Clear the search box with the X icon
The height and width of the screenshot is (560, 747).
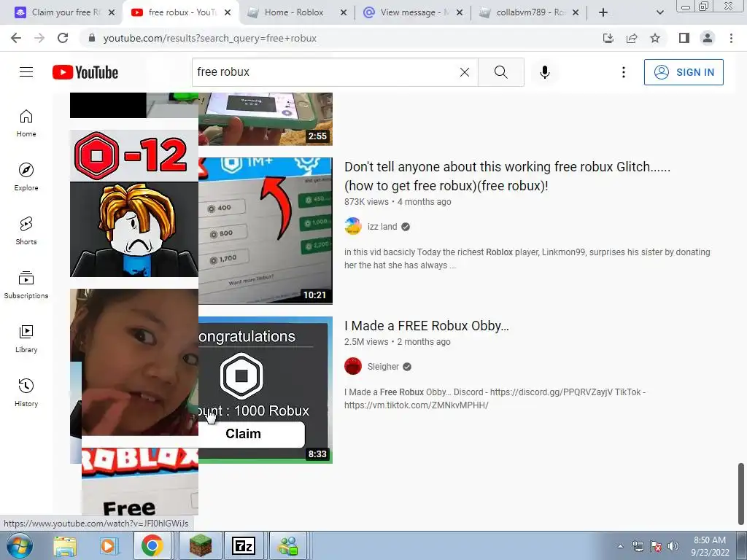[465, 72]
